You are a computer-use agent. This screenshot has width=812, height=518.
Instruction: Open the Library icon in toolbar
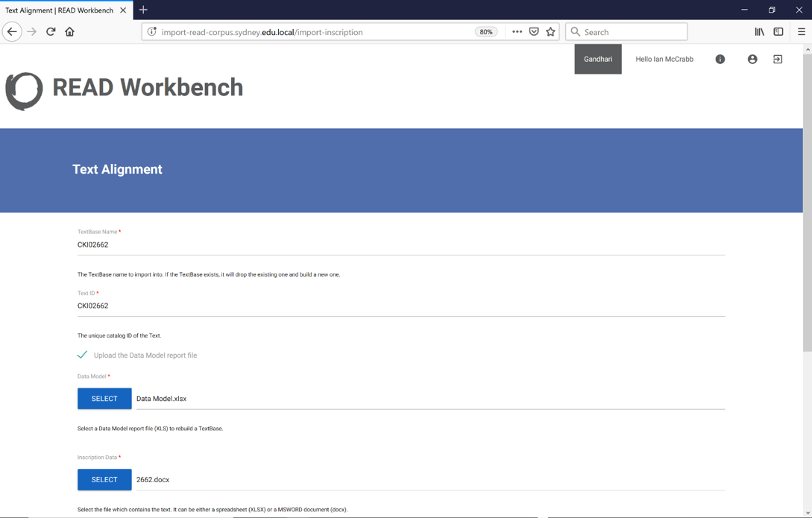[759, 31]
